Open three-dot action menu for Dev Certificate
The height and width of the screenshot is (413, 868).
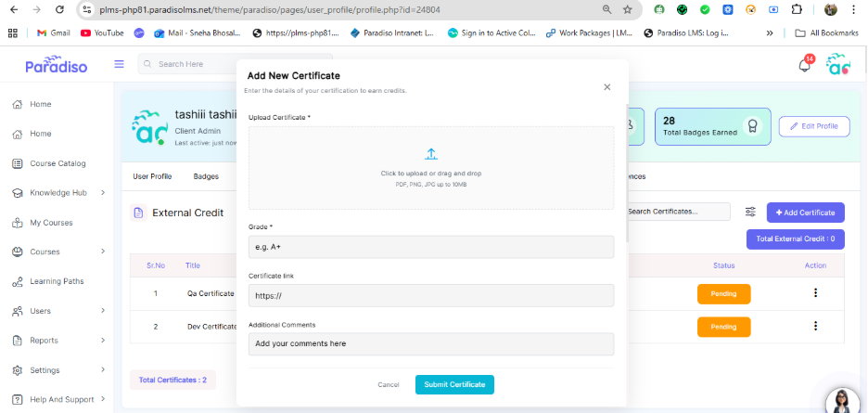[x=815, y=326]
